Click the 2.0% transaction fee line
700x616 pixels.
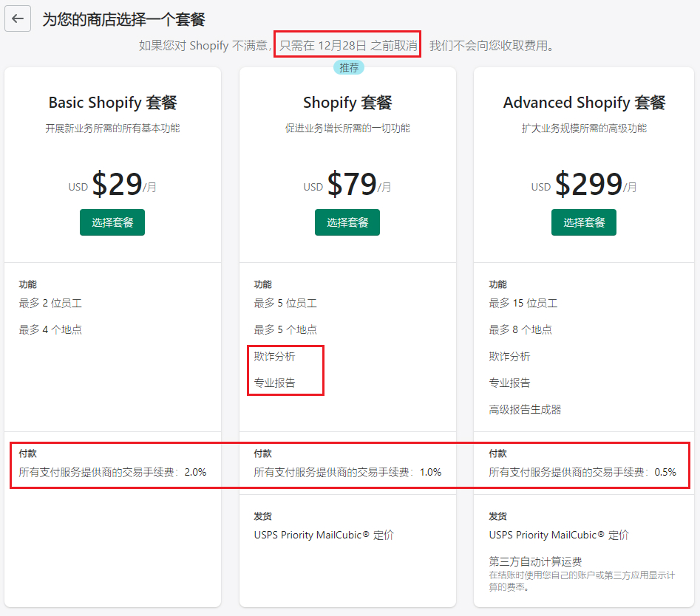tap(112, 473)
